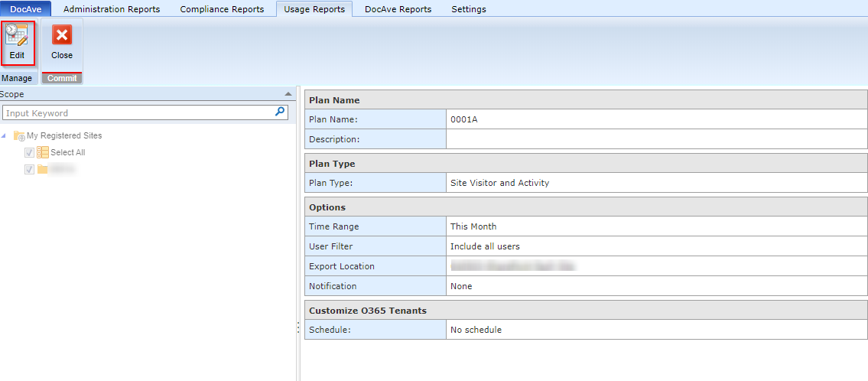Click the Select All list icon
868x381 pixels.
[x=43, y=152]
